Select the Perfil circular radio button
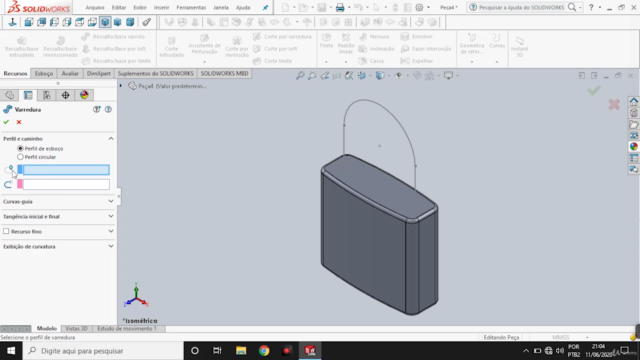This screenshot has width=640, height=360. [20, 157]
